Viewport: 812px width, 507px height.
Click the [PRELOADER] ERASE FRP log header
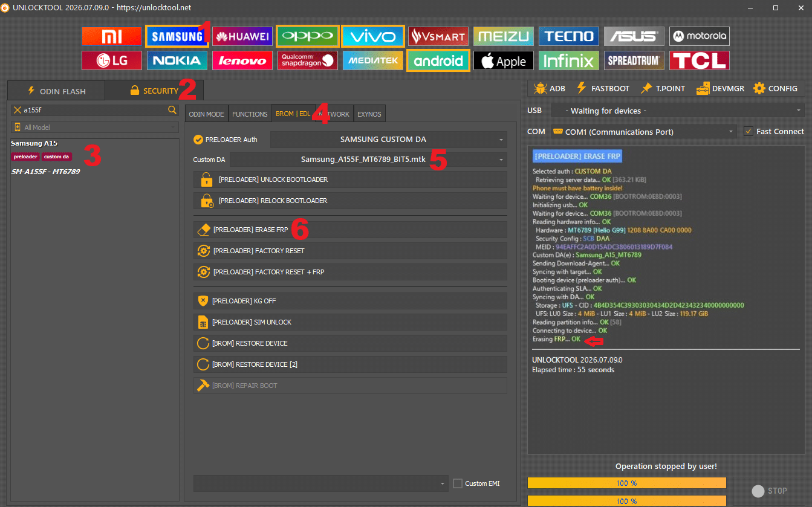[x=577, y=156]
